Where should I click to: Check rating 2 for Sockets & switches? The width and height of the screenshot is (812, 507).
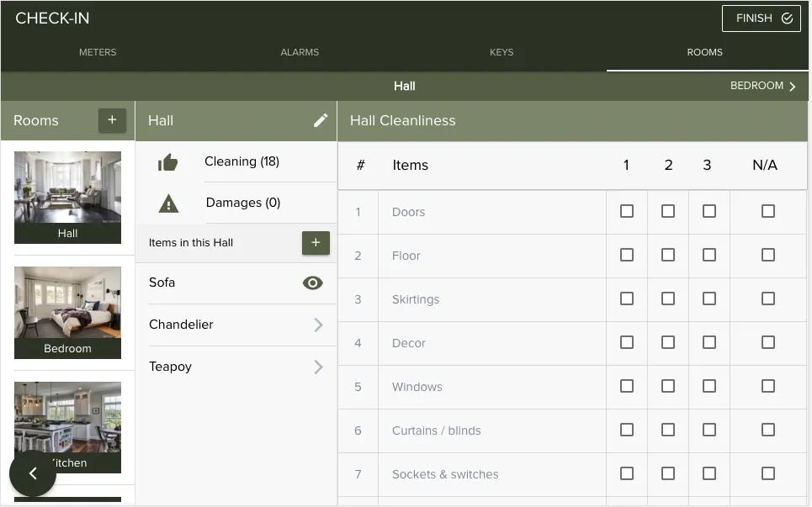[668, 473]
